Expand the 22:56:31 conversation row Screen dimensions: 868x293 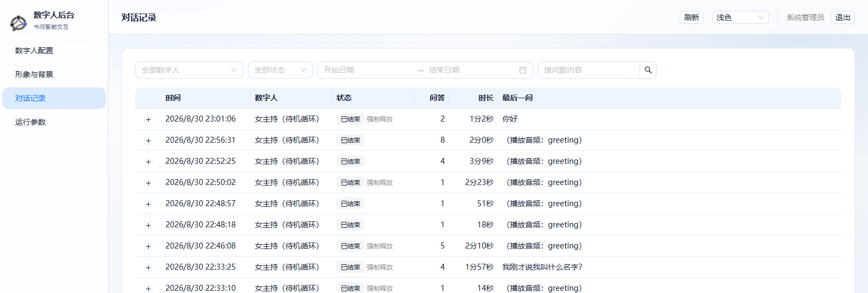148,141
